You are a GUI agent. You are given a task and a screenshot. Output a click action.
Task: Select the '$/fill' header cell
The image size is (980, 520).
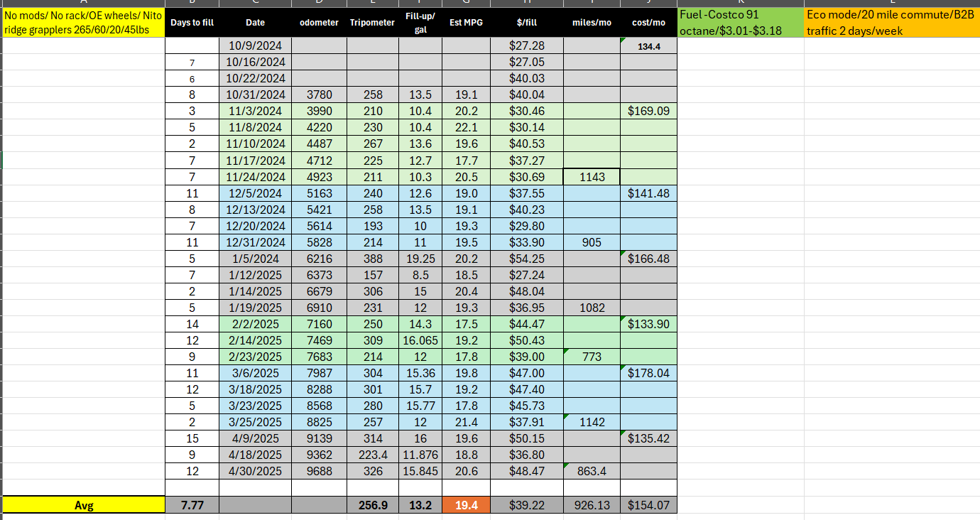(527, 23)
